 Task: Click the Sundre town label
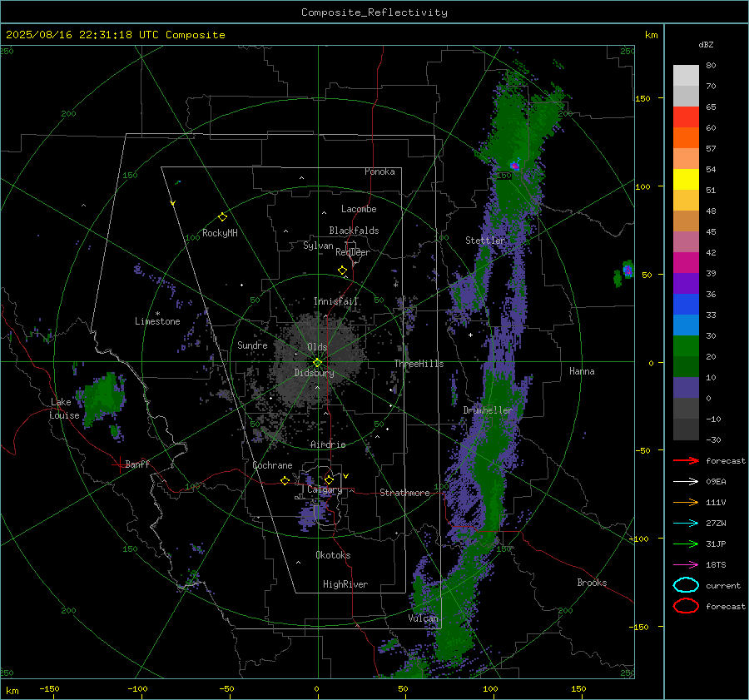point(252,345)
